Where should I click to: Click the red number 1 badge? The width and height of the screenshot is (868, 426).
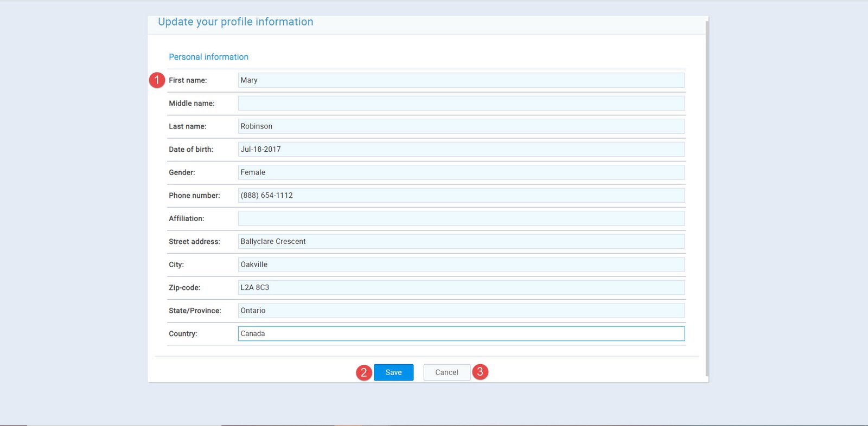(157, 80)
